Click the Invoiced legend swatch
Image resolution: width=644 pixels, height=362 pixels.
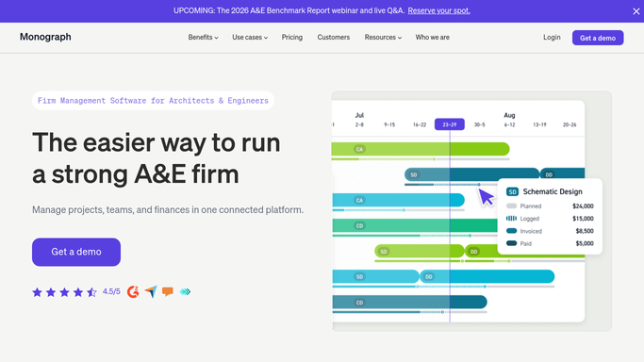(x=511, y=231)
